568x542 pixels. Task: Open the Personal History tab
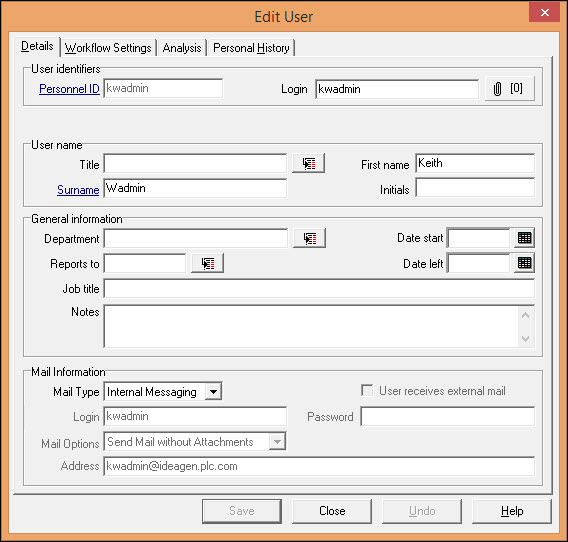[251, 48]
